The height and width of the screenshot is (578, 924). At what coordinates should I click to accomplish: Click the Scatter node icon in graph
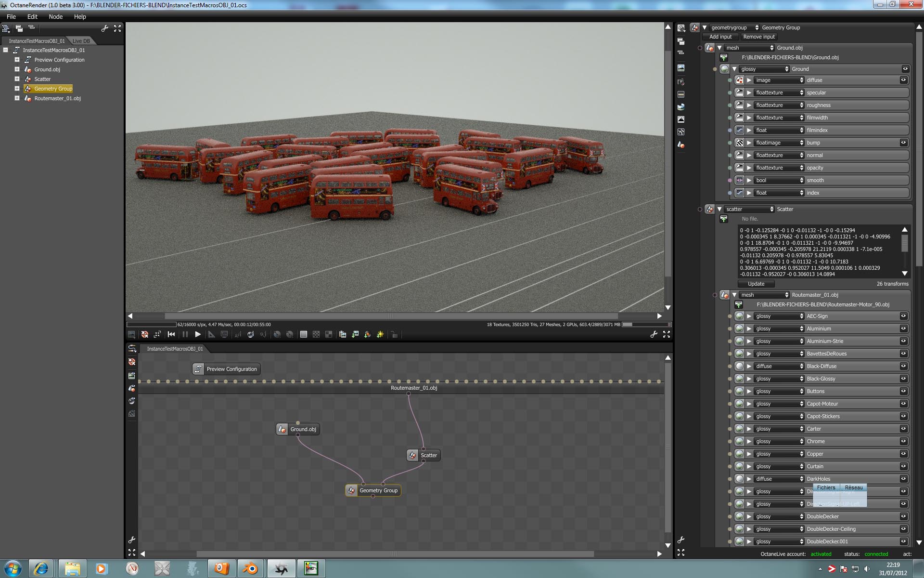[x=412, y=455]
